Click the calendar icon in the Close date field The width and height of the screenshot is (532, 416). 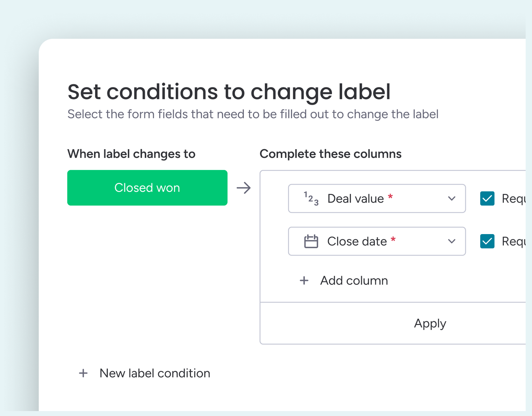[x=311, y=241]
